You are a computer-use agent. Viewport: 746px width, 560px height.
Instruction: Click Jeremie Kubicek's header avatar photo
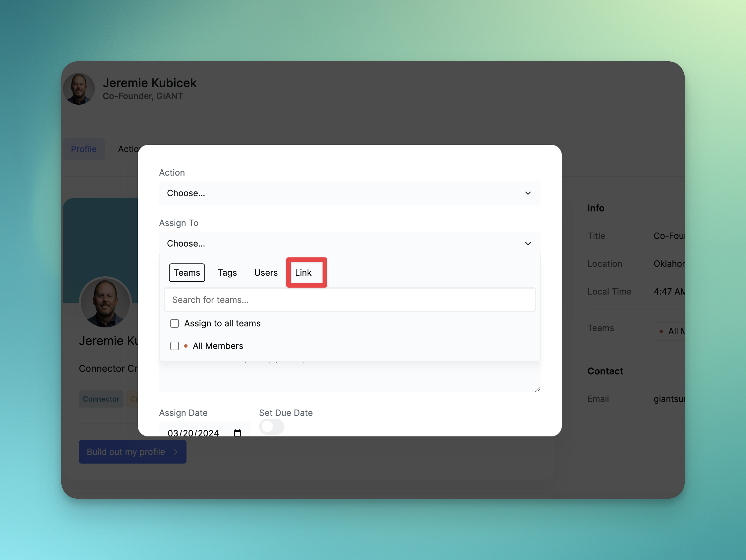(79, 89)
